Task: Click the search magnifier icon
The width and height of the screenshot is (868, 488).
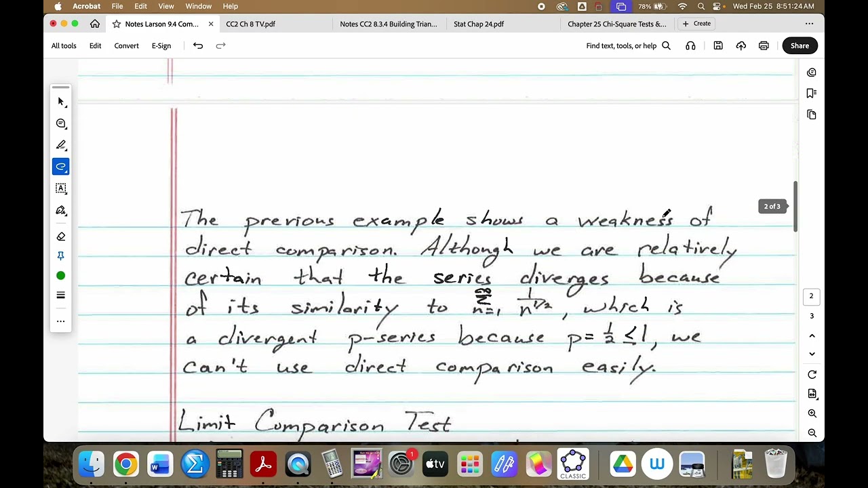Action: 666,45
